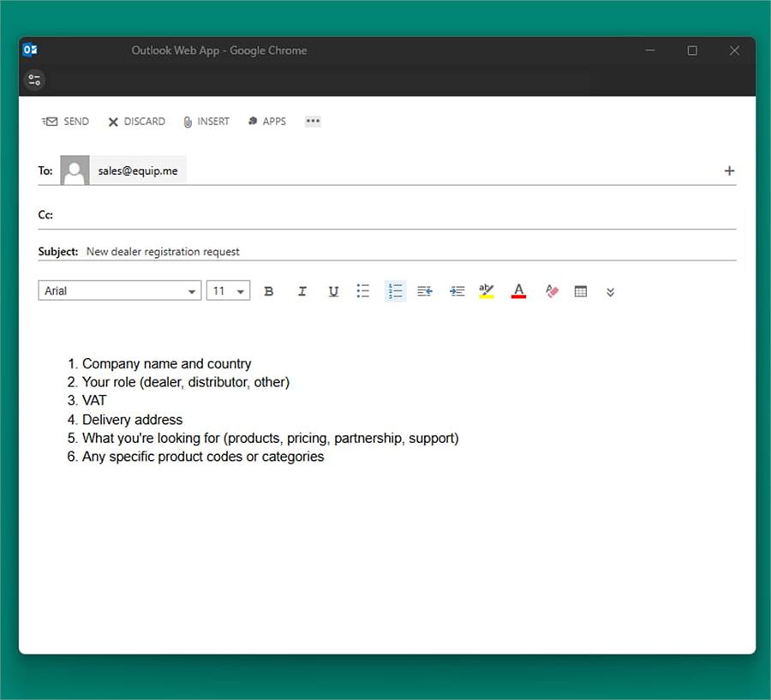Close the Outlook Web App window
The height and width of the screenshot is (700, 771).
pos(735,51)
